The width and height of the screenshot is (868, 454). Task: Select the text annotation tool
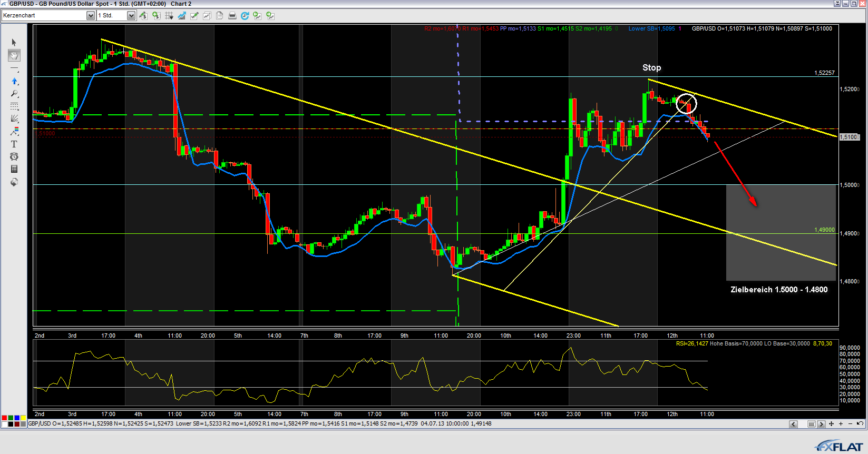pos(14,144)
